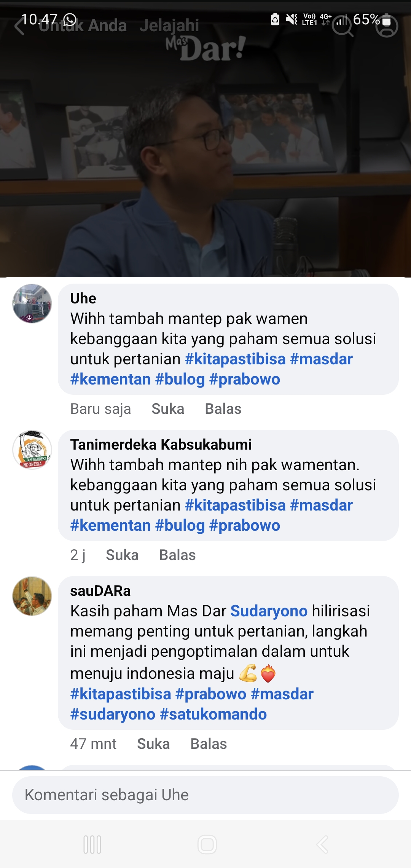
Task: Tap Android home navigation button
Action: pos(207,844)
